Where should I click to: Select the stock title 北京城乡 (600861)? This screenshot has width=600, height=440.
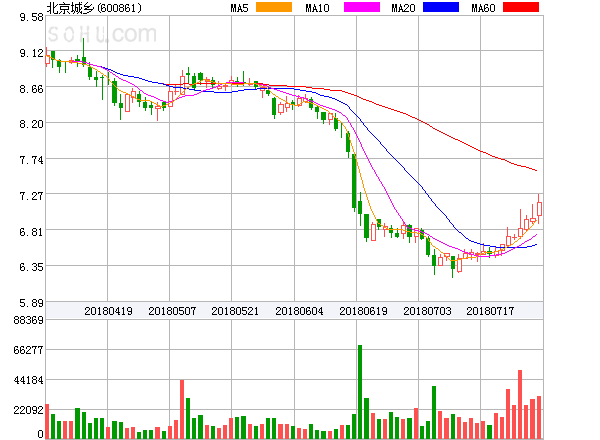(94, 8)
